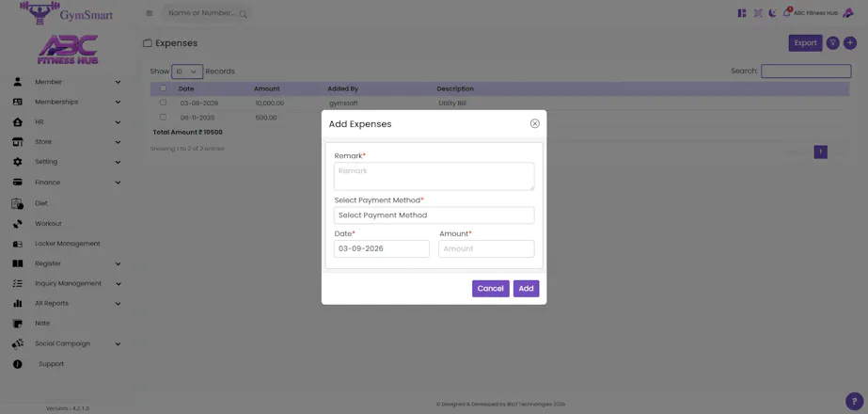The height and width of the screenshot is (414, 868).
Task: Toggle the hamburger sidebar menu icon
Action: click(150, 13)
